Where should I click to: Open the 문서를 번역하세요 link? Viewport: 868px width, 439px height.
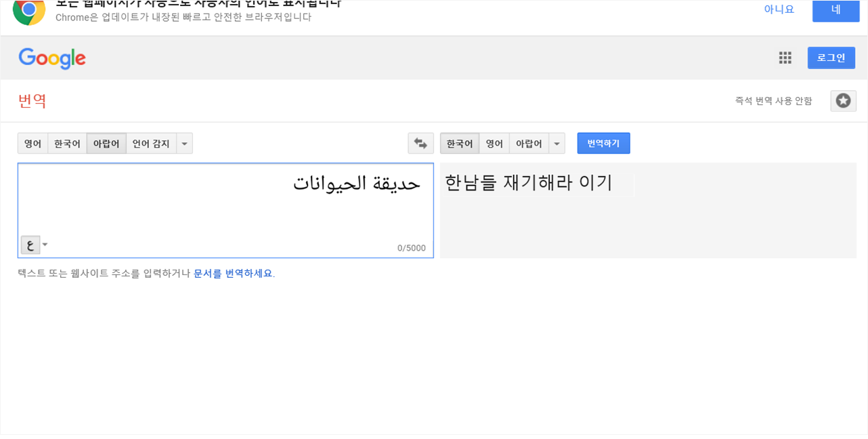[x=234, y=274]
